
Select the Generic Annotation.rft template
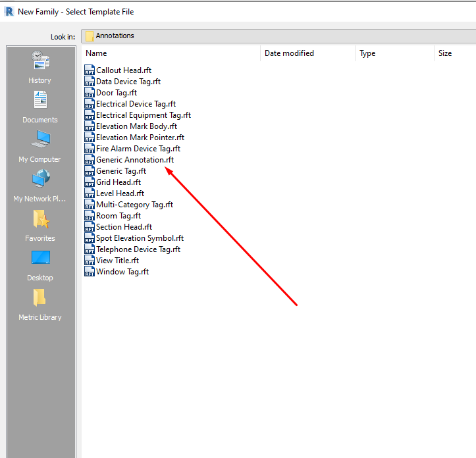click(x=135, y=160)
